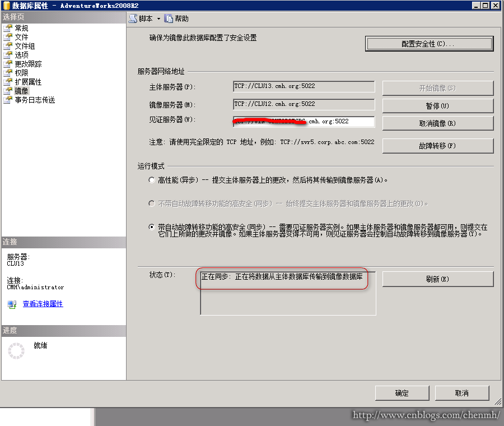Select high safety with automatic failover radio
Screen dimensions: 504x426
pos(152,227)
